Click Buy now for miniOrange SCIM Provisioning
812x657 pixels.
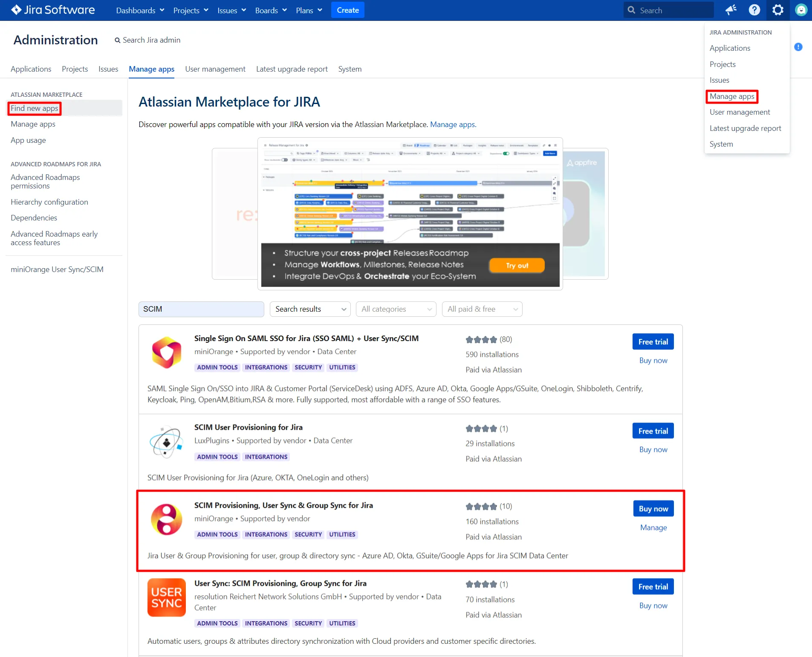[653, 509]
